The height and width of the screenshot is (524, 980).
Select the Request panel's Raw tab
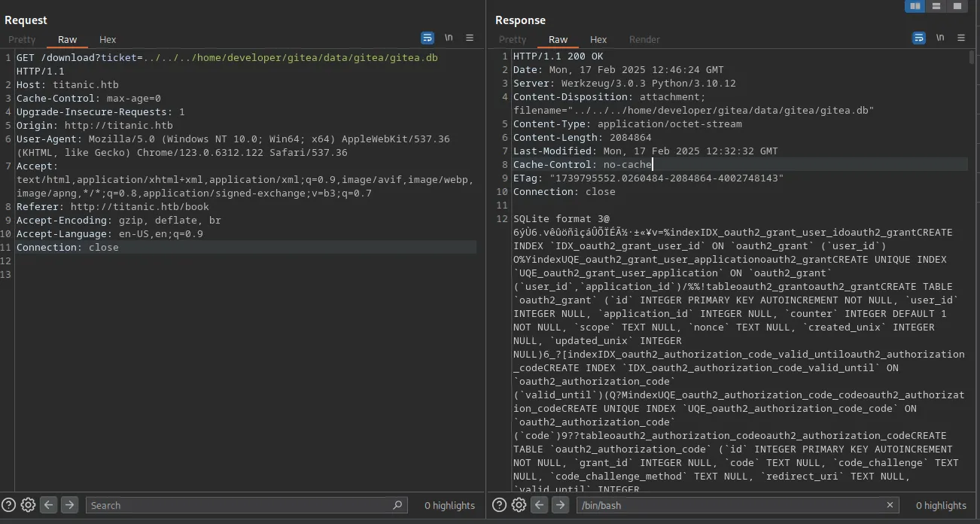67,39
